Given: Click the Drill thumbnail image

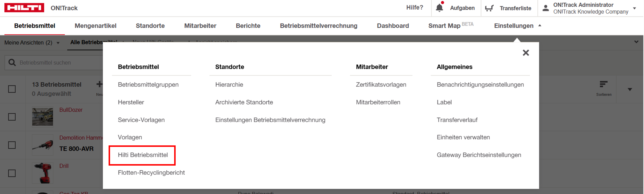Looking at the screenshot, I should pos(42,173).
